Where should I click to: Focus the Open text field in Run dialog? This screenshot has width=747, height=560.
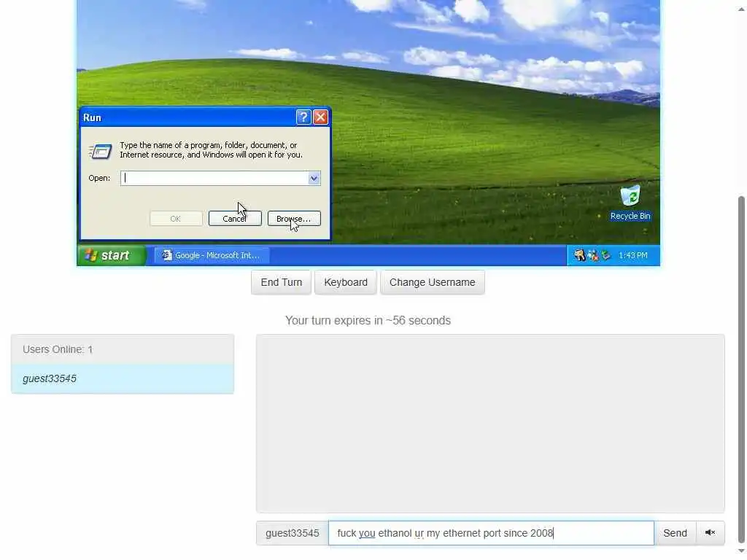(214, 179)
